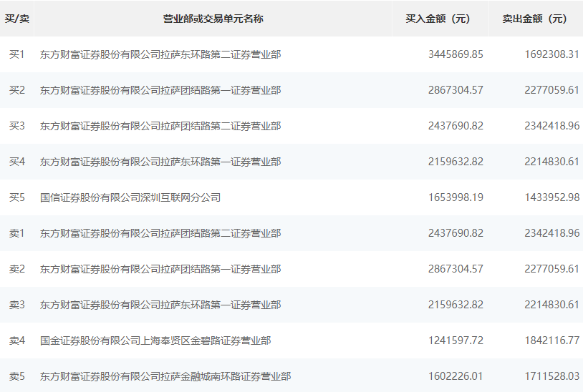
Task: Select the 卖1 row label
Action: click(17, 233)
